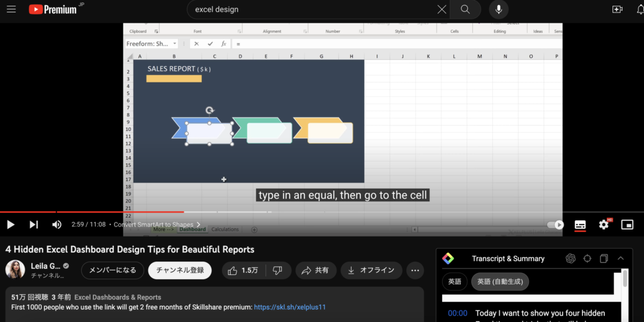This screenshot has height=322, width=644.
Task: Select the 英語 transcript language tab
Action: tap(454, 281)
